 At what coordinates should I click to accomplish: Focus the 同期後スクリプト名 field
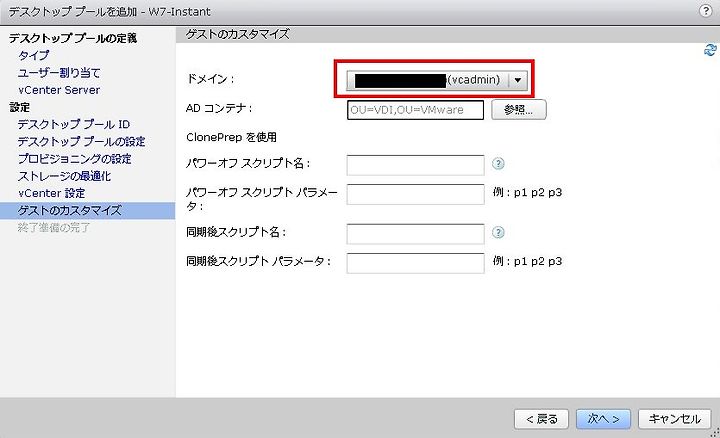click(x=415, y=234)
